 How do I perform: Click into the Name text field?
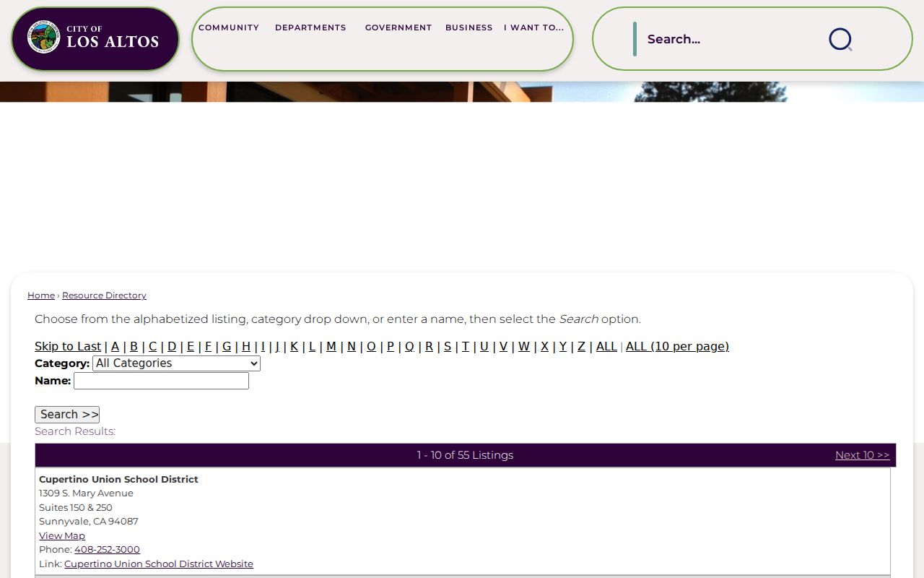click(x=161, y=381)
